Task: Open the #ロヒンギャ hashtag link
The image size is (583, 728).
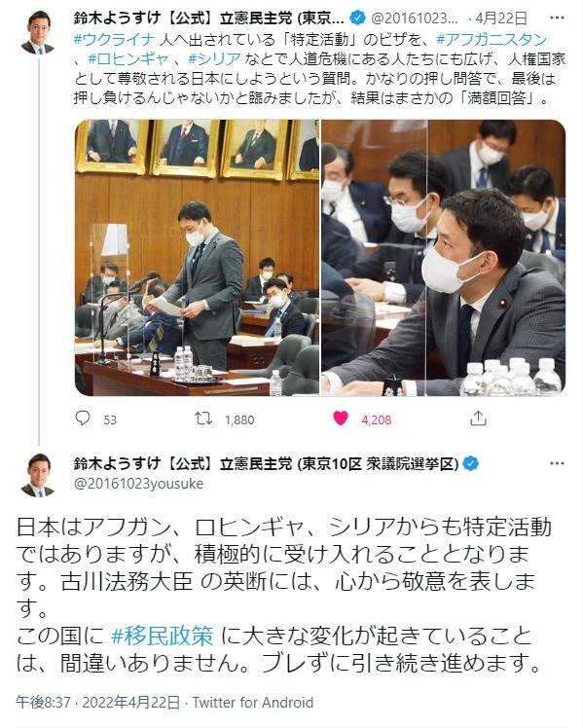Action: pos(128,59)
